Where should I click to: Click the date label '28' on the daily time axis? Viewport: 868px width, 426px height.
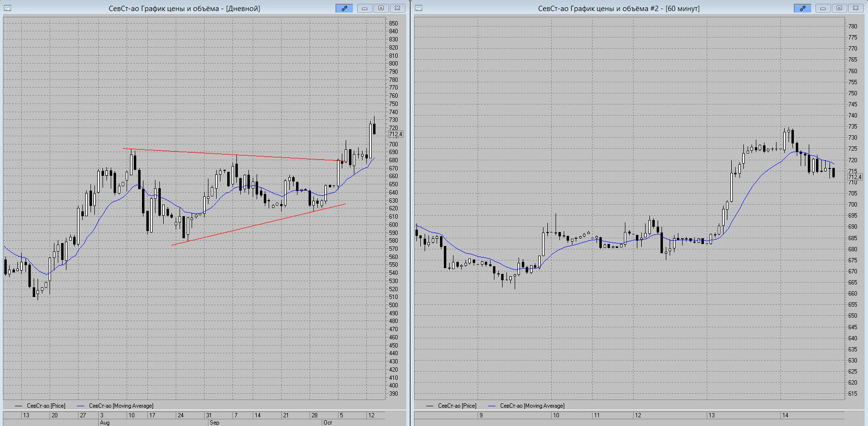coord(314,415)
